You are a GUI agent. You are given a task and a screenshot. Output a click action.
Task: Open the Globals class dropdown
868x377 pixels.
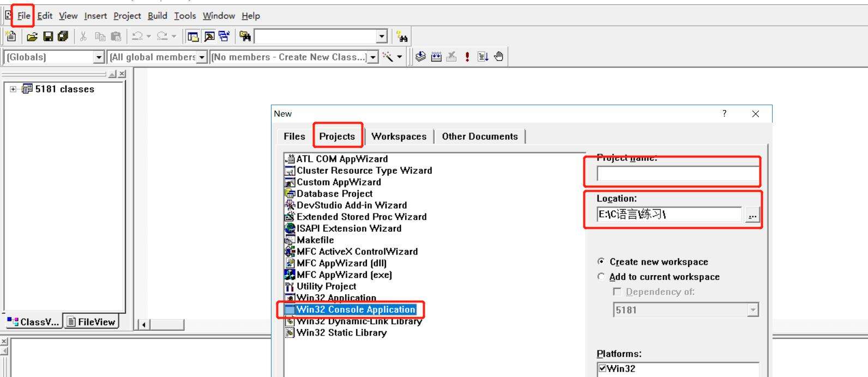pyautogui.click(x=99, y=57)
